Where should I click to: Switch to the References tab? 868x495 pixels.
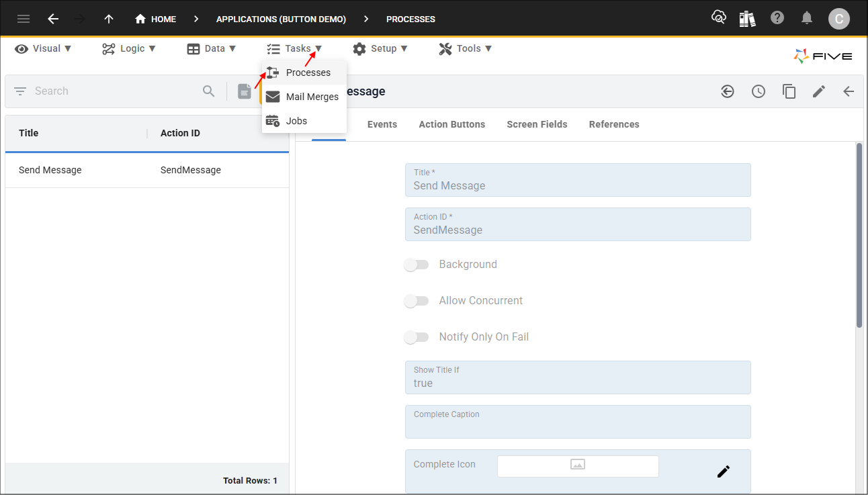tap(614, 124)
